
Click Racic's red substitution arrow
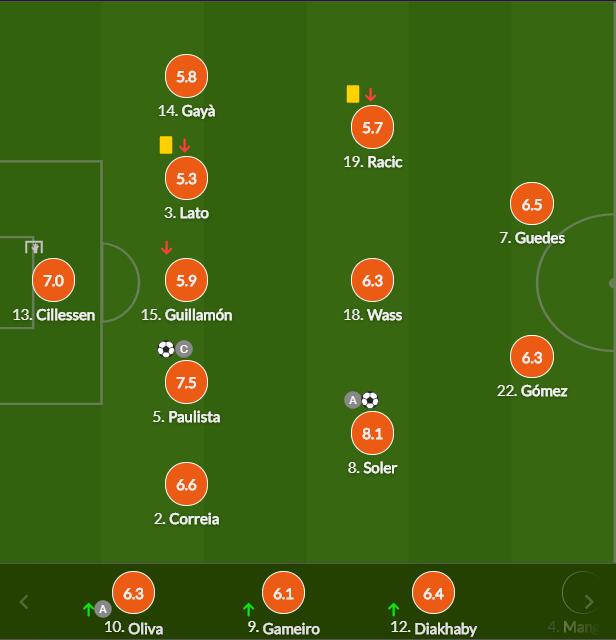click(x=370, y=94)
